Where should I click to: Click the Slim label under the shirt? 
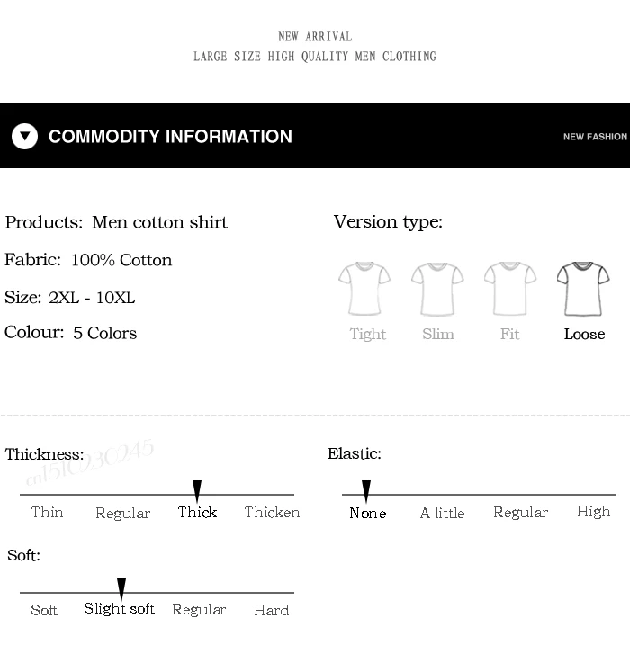[x=438, y=334]
